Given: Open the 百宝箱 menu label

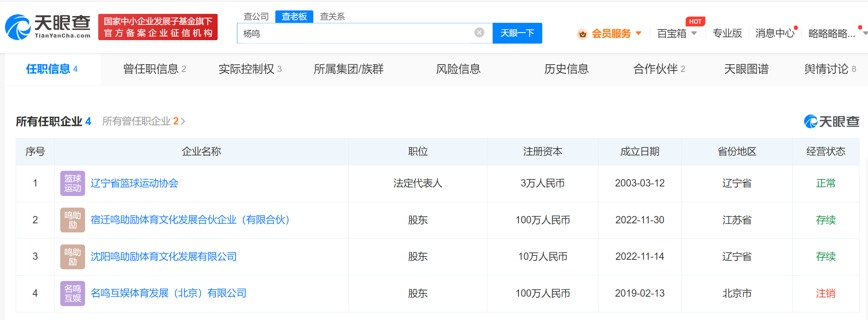Looking at the screenshot, I should click(672, 34).
